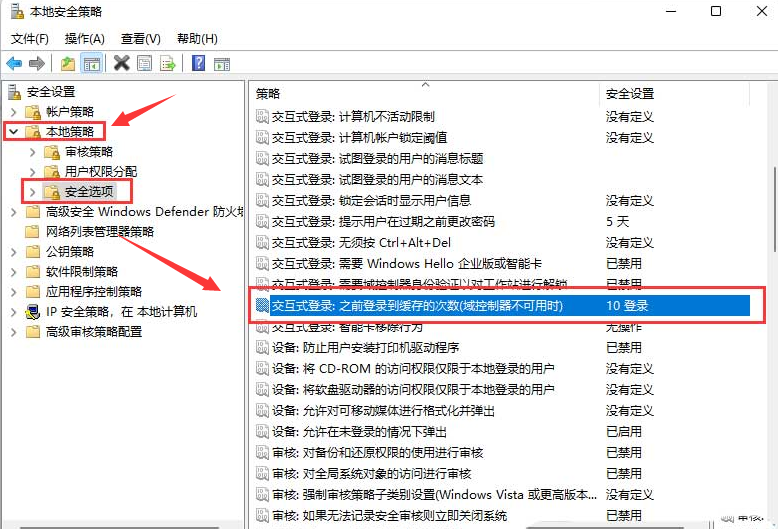
Task: Toggle the show/hide console tree icon
Action: pyautogui.click(x=92, y=64)
